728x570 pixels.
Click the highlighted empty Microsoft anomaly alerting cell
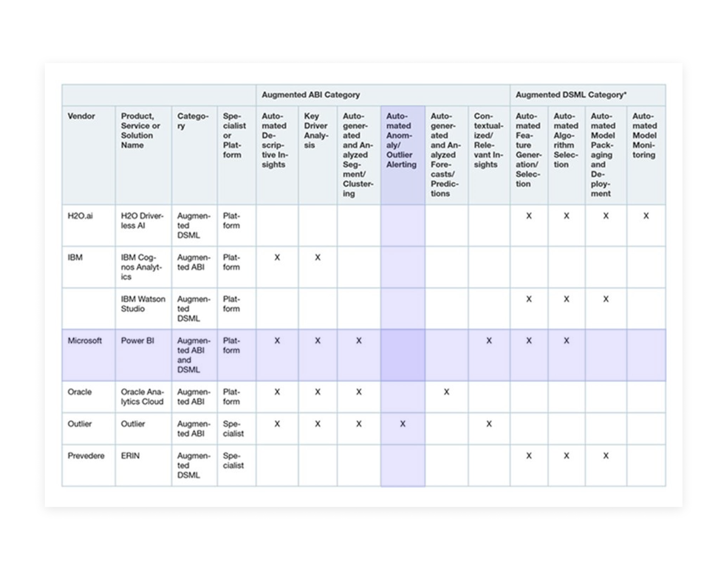403,355
